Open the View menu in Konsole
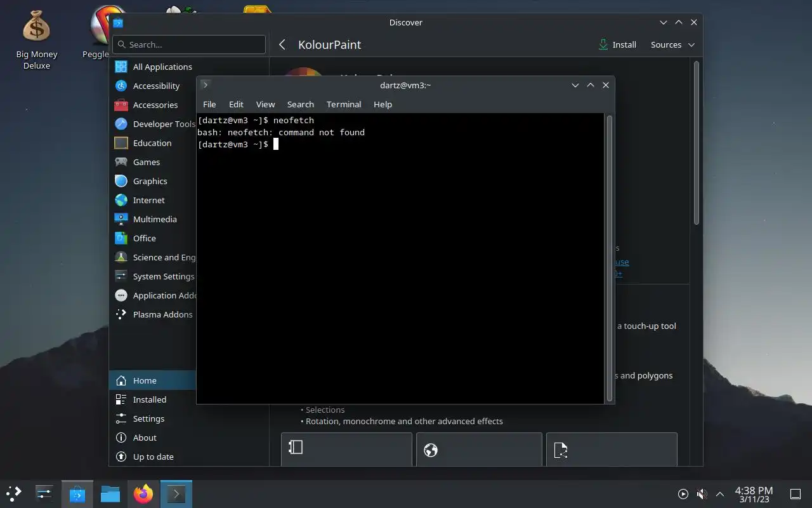This screenshot has width=812, height=508. click(x=265, y=104)
